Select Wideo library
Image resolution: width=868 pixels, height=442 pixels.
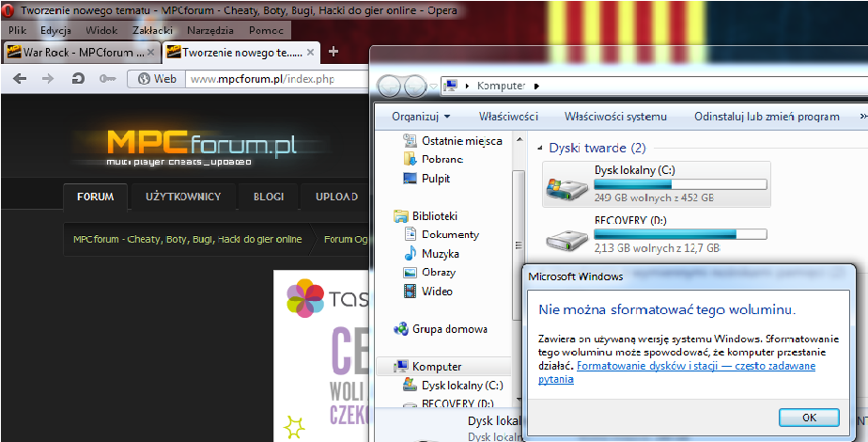428,291
